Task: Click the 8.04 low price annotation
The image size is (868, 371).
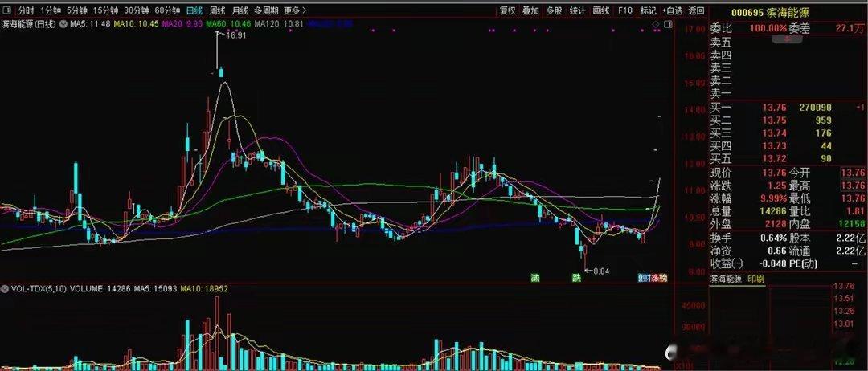Action: 600,271
